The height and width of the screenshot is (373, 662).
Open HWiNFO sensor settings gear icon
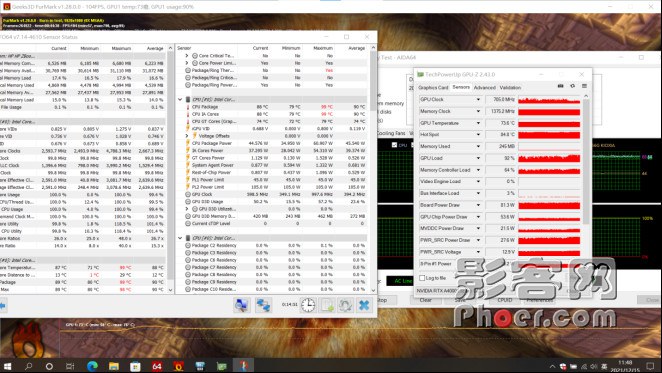(x=345, y=305)
